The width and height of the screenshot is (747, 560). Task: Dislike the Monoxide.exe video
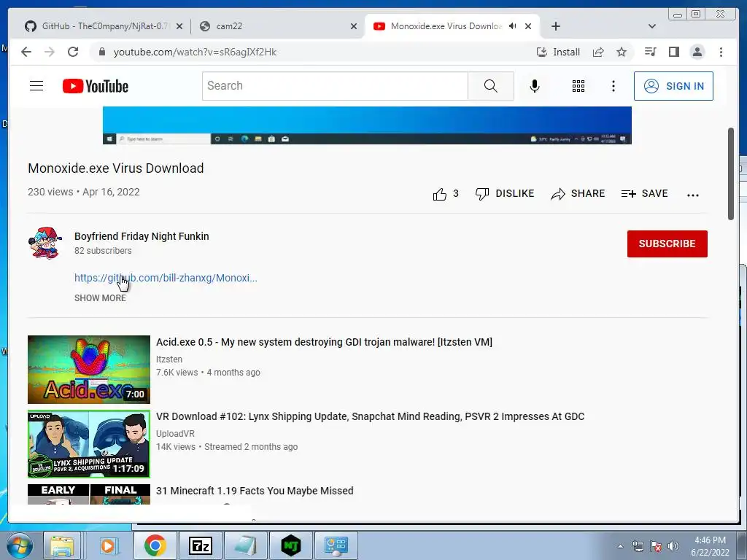pos(505,194)
